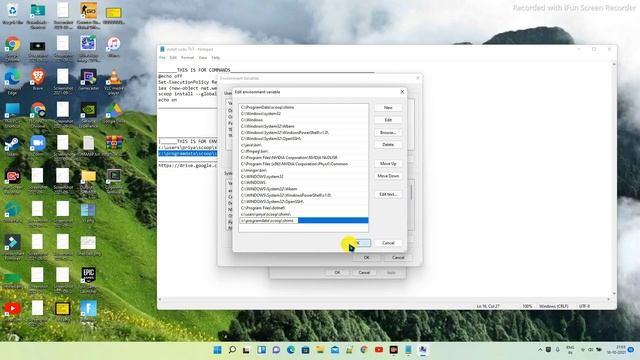
Task: Click New in Edit environment variable
Action: [x=388, y=107]
